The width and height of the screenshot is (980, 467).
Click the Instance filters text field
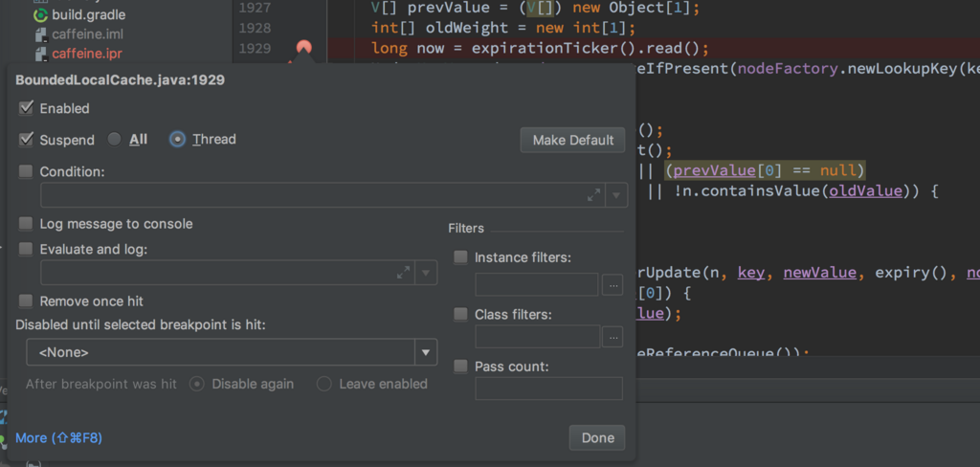pyautogui.click(x=537, y=285)
